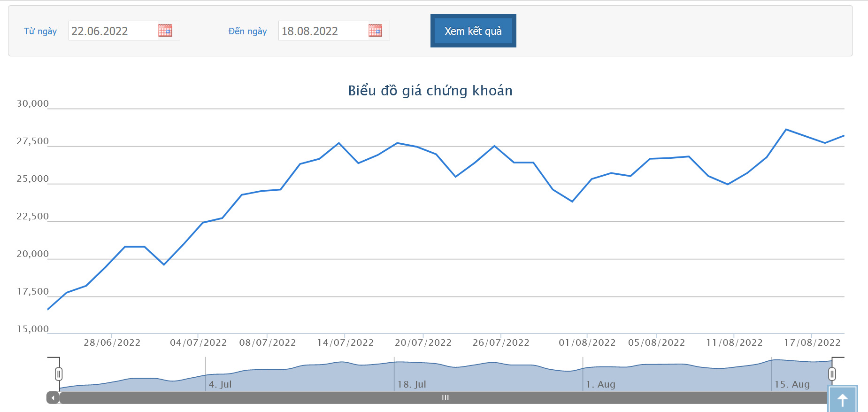Image resolution: width=868 pixels, height=412 pixels.
Task: Click the 18. Jul navigator label
Action: click(412, 384)
